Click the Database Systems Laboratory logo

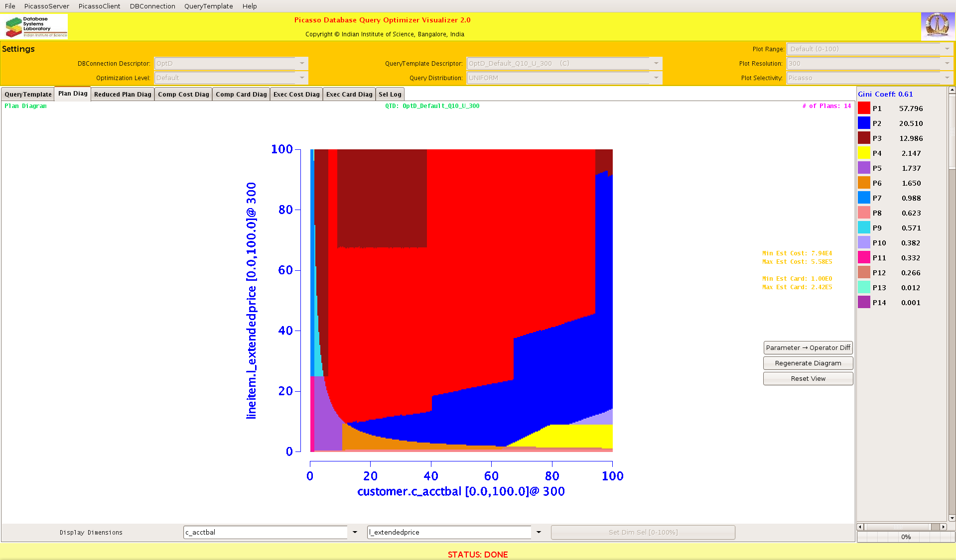click(x=35, y=27)
